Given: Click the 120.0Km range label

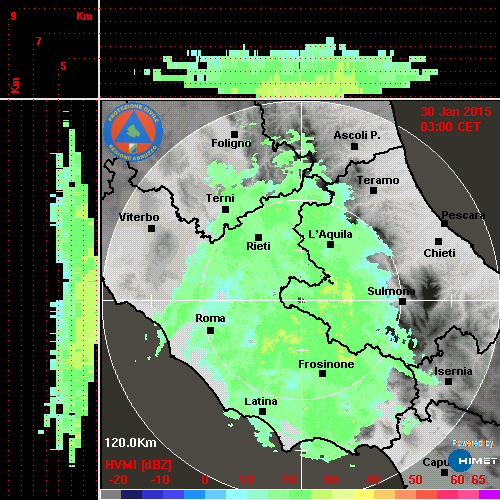Looking at the screenshot, I should pos(130,443).
